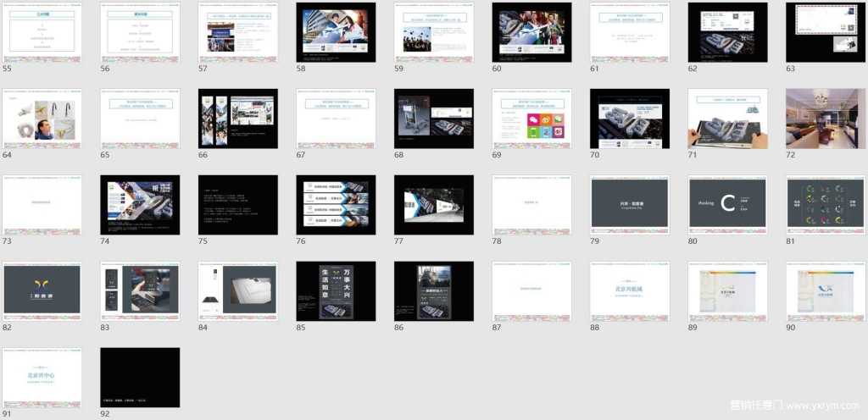Select slide 72 interior room photo
Screen dimensions: 868x420
coord(825,119)
